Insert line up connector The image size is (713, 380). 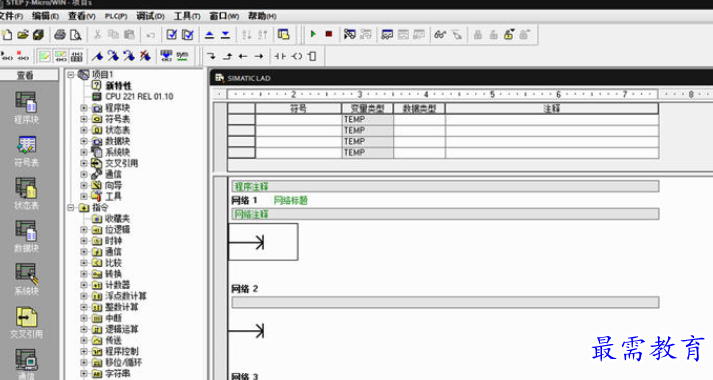227,56
